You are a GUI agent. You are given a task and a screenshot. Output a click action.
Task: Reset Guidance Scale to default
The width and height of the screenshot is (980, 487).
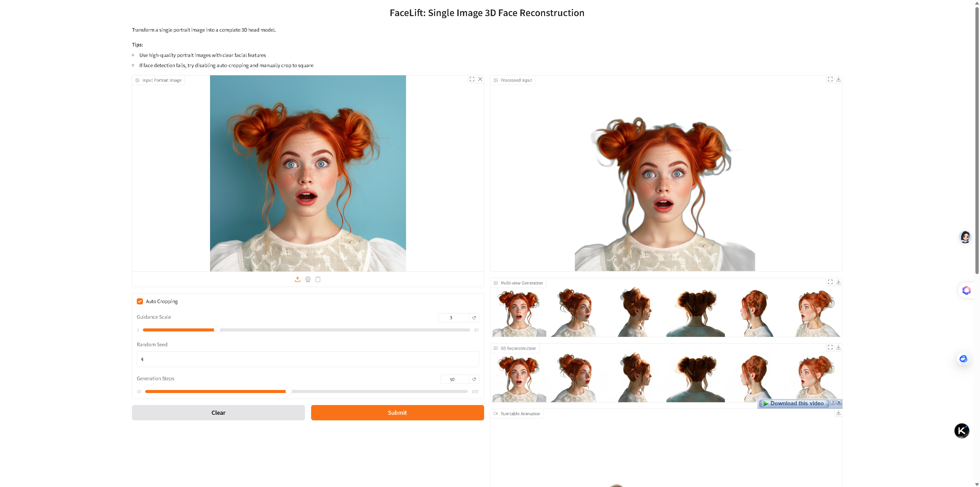[474, 318]
